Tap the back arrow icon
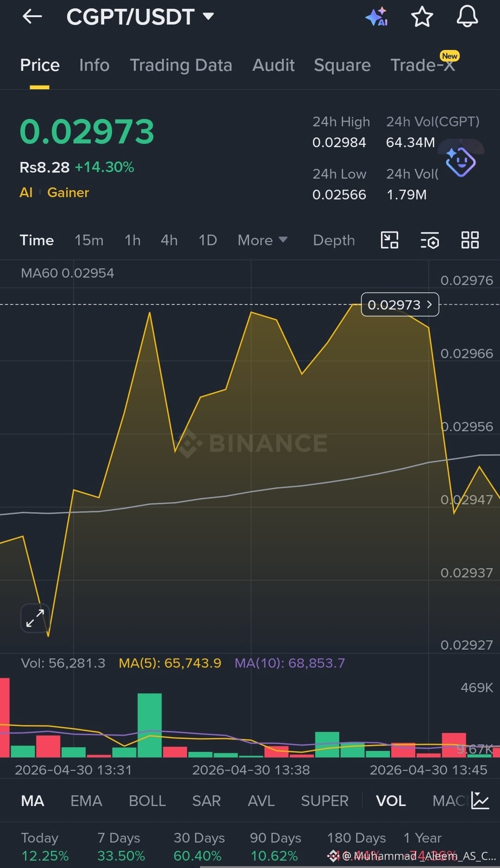The height and width of the screenshot is (868, 500). click(32, 17)
